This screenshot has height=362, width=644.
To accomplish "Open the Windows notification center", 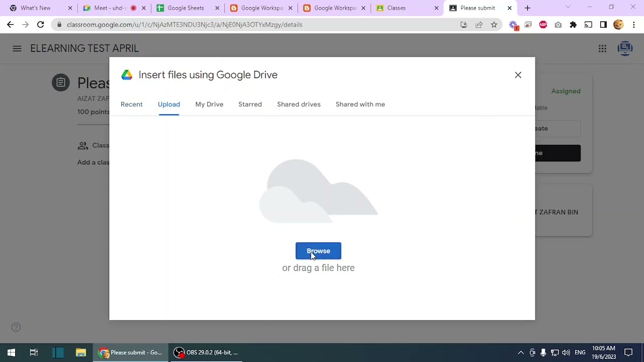I will click(x=628, y=352).
